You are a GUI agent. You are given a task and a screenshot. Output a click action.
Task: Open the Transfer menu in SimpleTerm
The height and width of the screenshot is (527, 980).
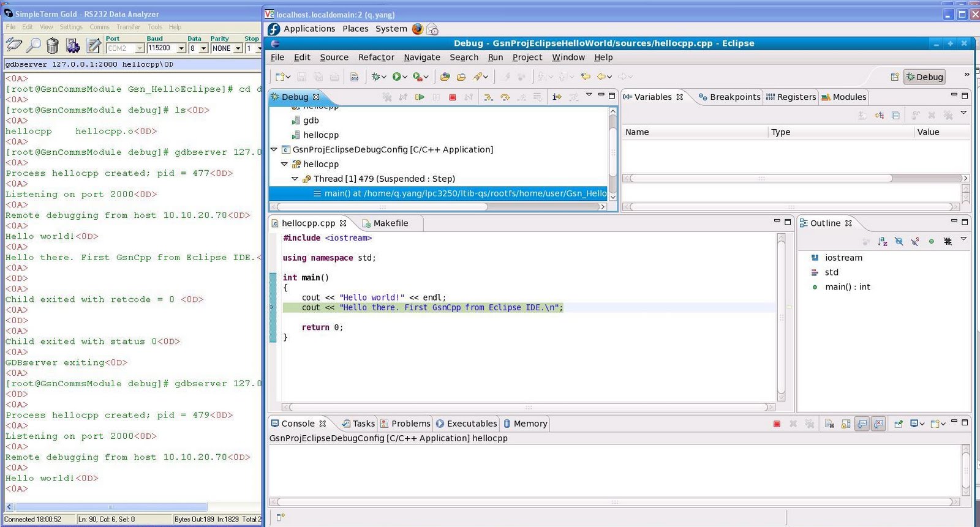(128, 27)
